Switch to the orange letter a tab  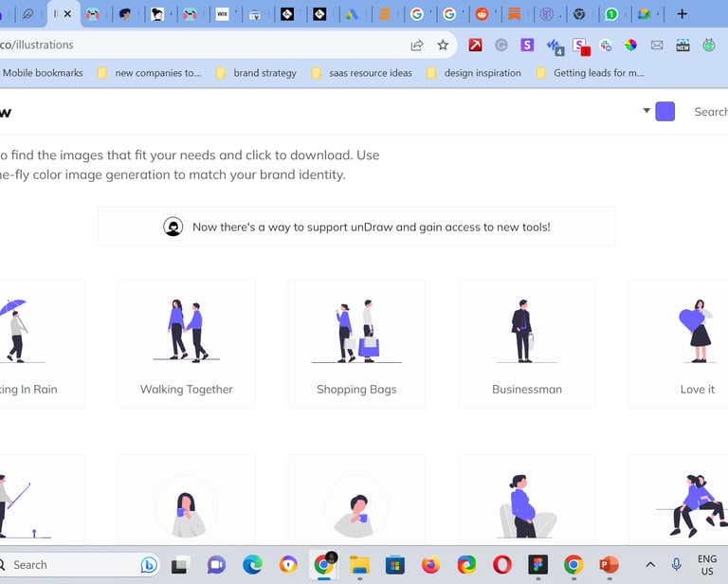[x=385, y=14]
